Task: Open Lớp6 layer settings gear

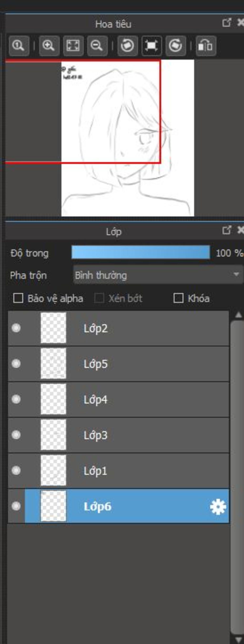Action: [x=218, y=507]
